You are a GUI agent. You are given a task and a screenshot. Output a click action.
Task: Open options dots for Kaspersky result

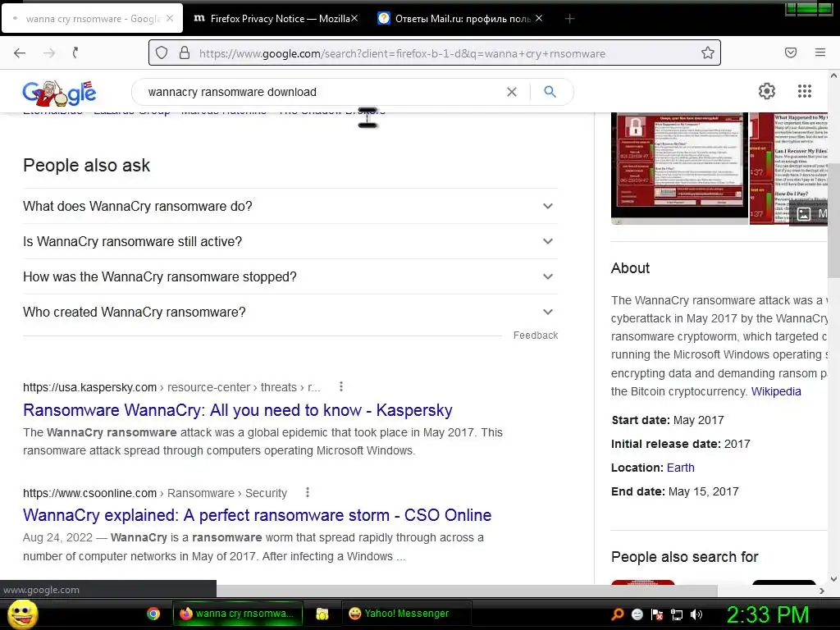(x=341, y=386)
